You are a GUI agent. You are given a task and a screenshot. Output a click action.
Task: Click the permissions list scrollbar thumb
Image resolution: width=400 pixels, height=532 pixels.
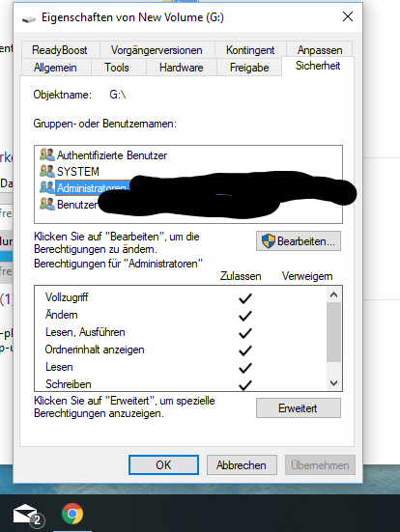[x=333, y=332]
